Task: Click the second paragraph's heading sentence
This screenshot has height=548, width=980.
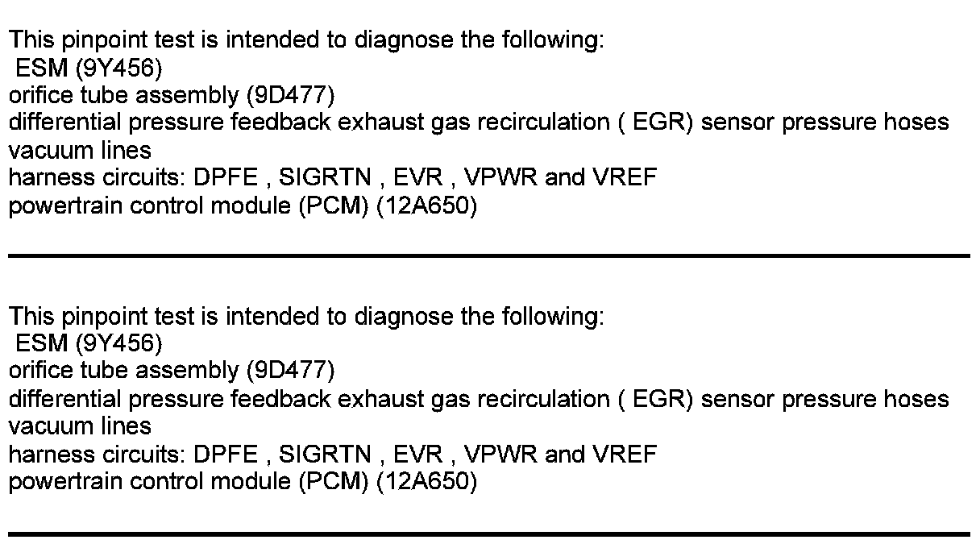Action: coord(305,316)
